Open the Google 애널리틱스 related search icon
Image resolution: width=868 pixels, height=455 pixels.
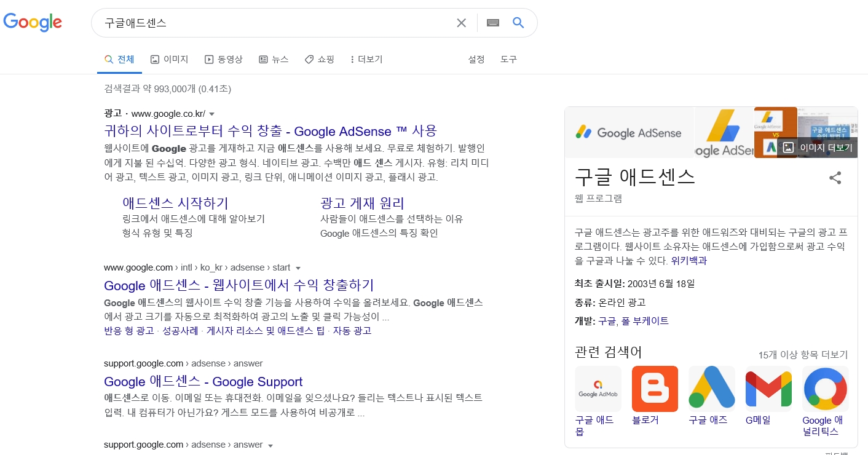tap(826, 389)
